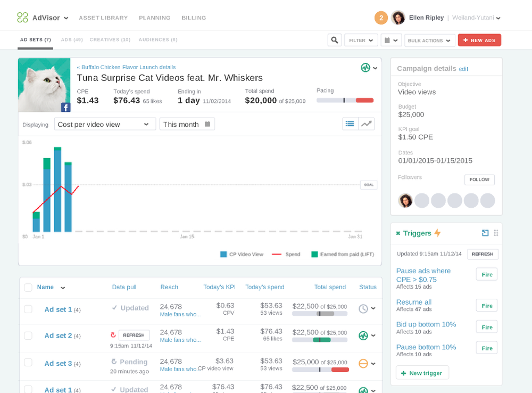Click the red refresh icon on Ad set 2
Screen dimensions: 532x393
tap(113, 335)
